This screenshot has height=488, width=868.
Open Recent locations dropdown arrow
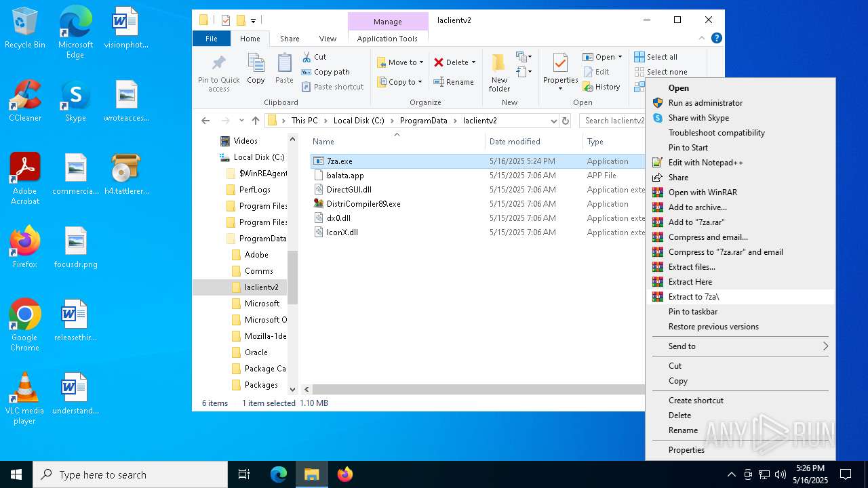[x=241, y=121]
